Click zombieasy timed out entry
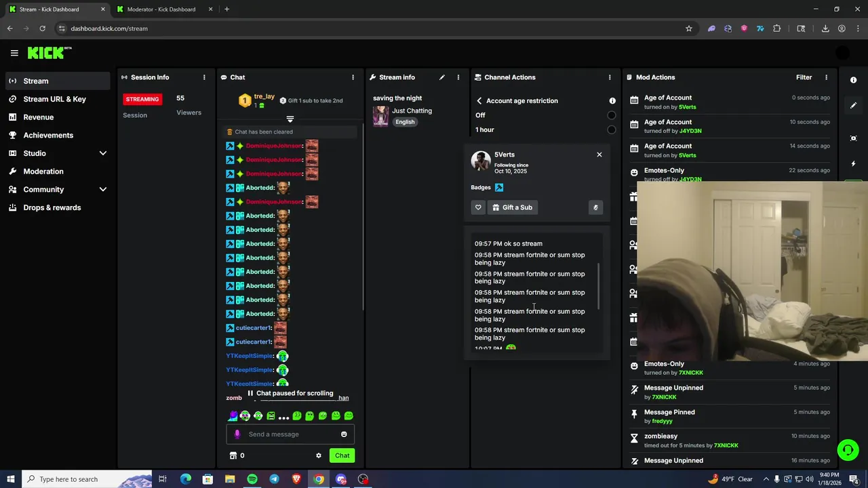The image size is (868, 488). (730, 441)
